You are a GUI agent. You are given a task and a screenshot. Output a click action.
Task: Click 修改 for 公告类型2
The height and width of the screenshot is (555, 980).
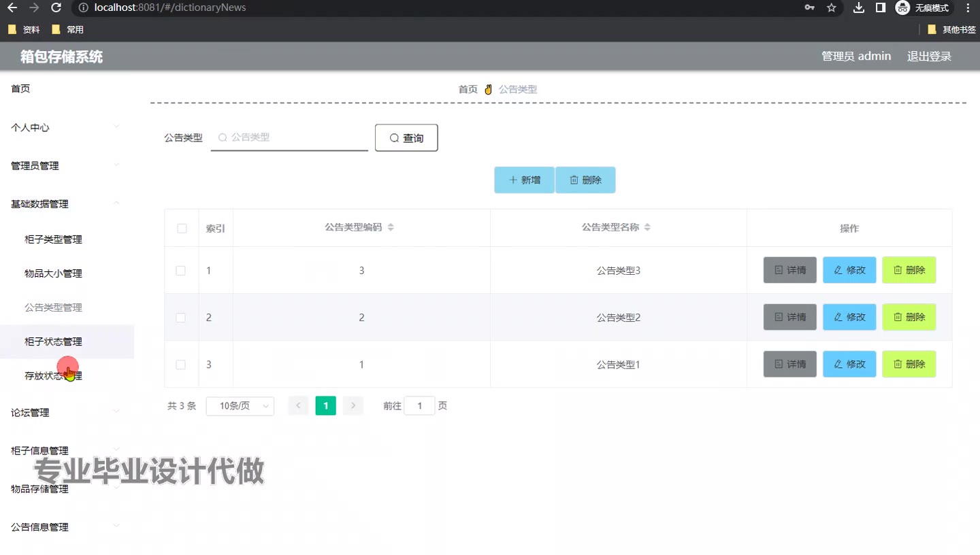(849, 317)
